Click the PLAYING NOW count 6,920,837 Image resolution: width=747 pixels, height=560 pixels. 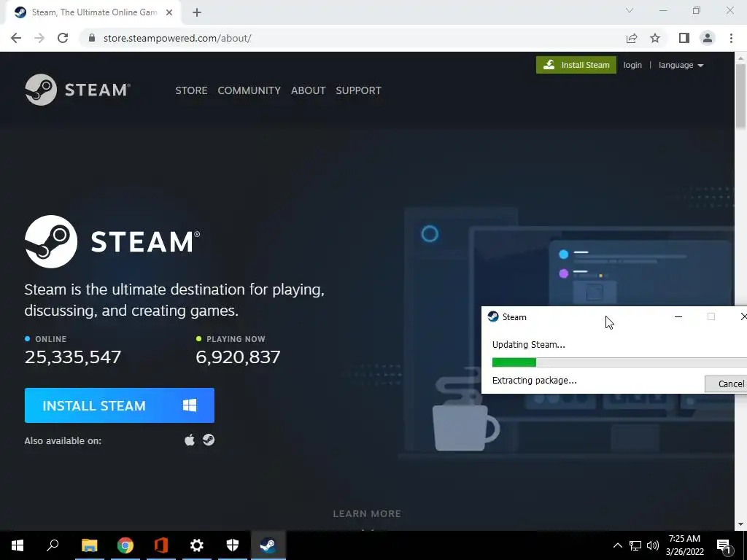point(238,357)
